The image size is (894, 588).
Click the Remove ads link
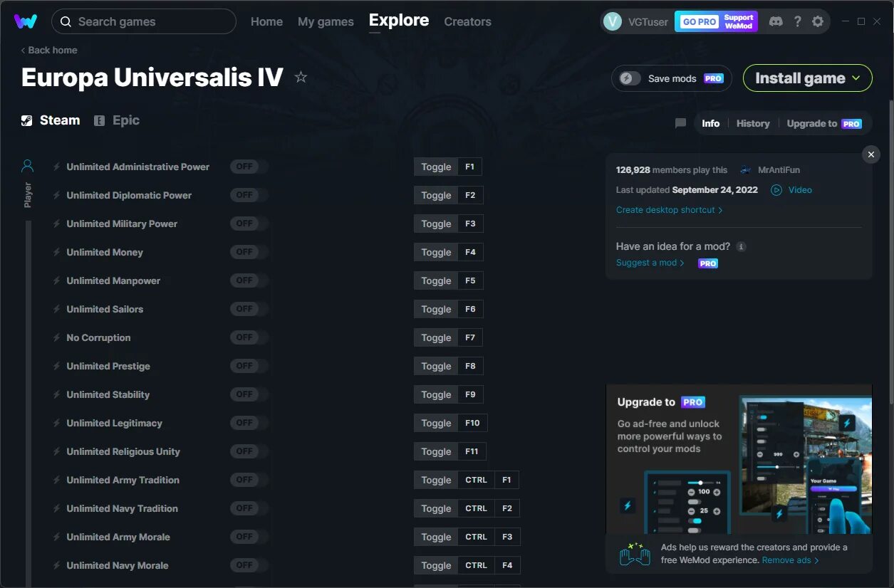[790, 560]
